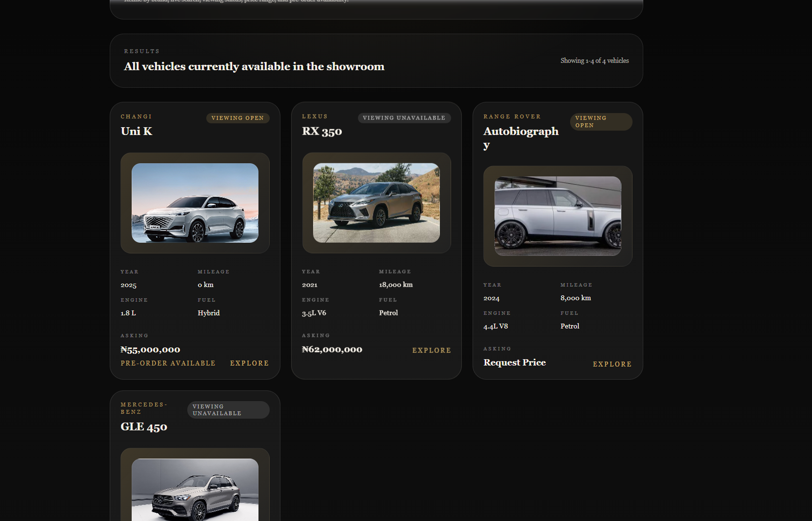
Task: Click the year 2021 value
Action: click(310, 285)
